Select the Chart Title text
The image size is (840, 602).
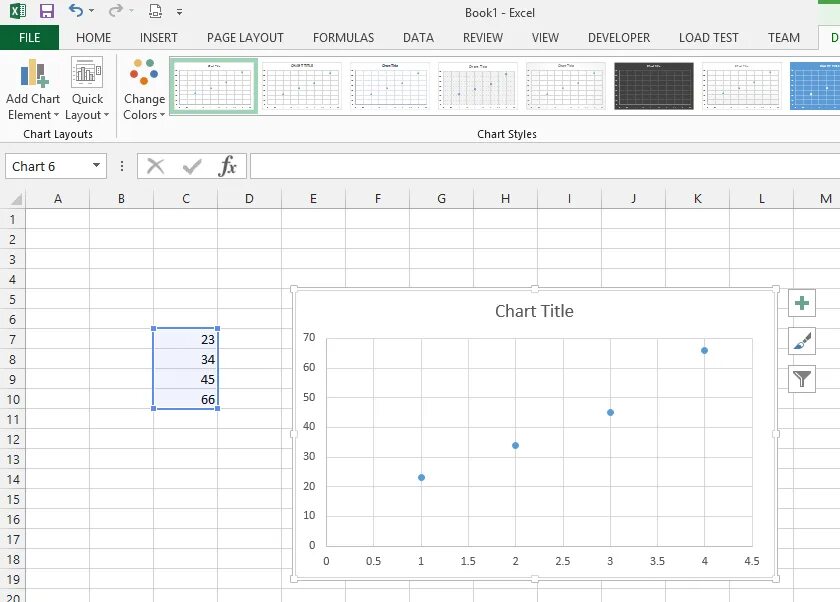pyautogui.click(x=534, y=311)
